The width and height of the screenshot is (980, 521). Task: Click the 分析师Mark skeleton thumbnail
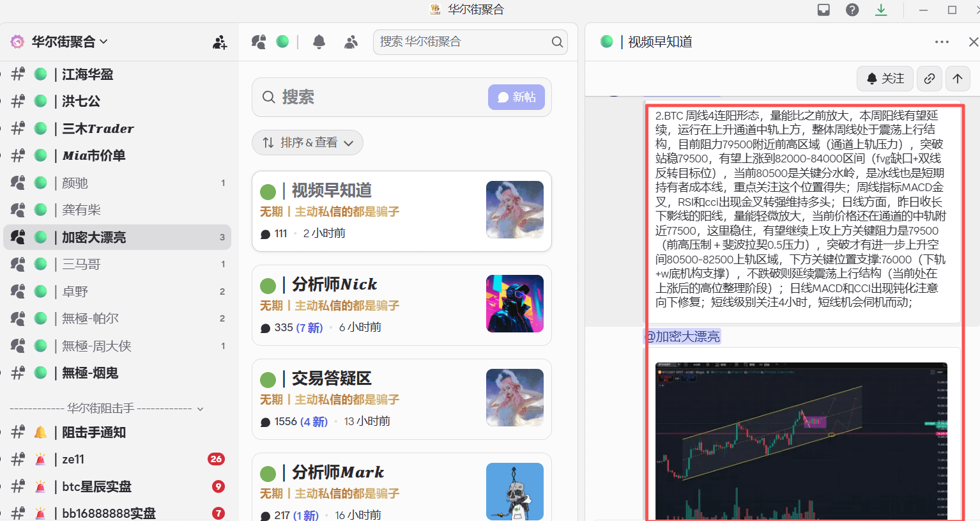515,491
